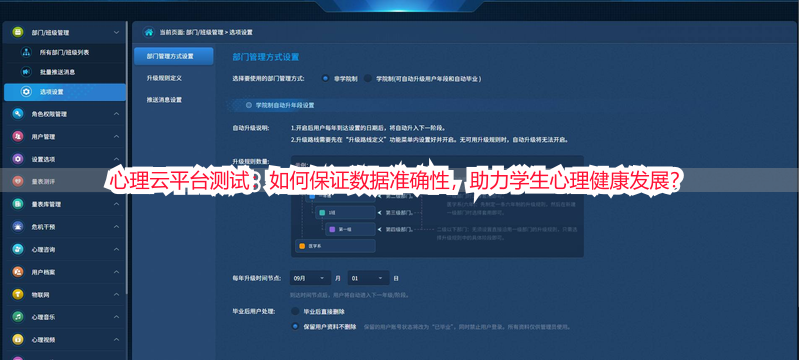Viewport: 799px width, 360px height.
Task: Expand the 心理音乐 chevron
Action: click(x=116, y=317)
